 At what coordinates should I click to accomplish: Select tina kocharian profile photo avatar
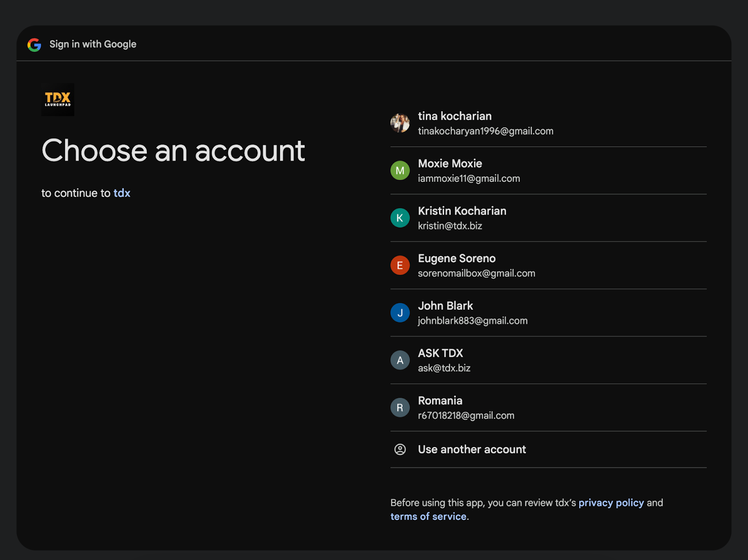[400, 123]
